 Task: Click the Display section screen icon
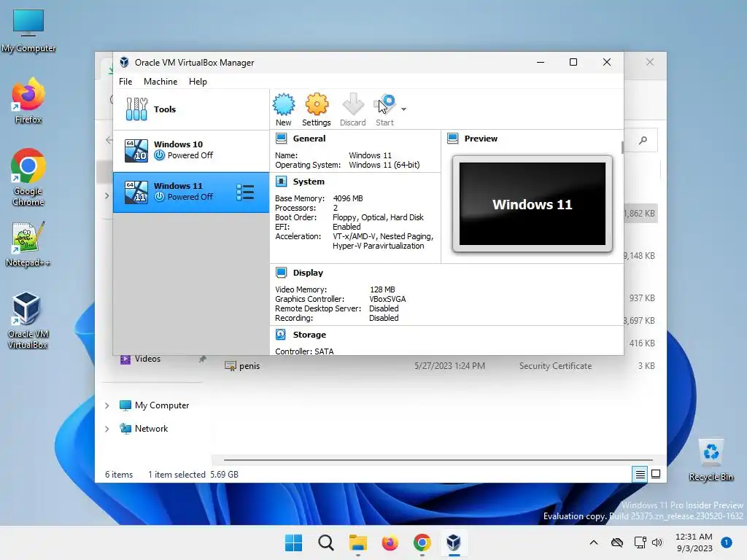pos(281,273)
